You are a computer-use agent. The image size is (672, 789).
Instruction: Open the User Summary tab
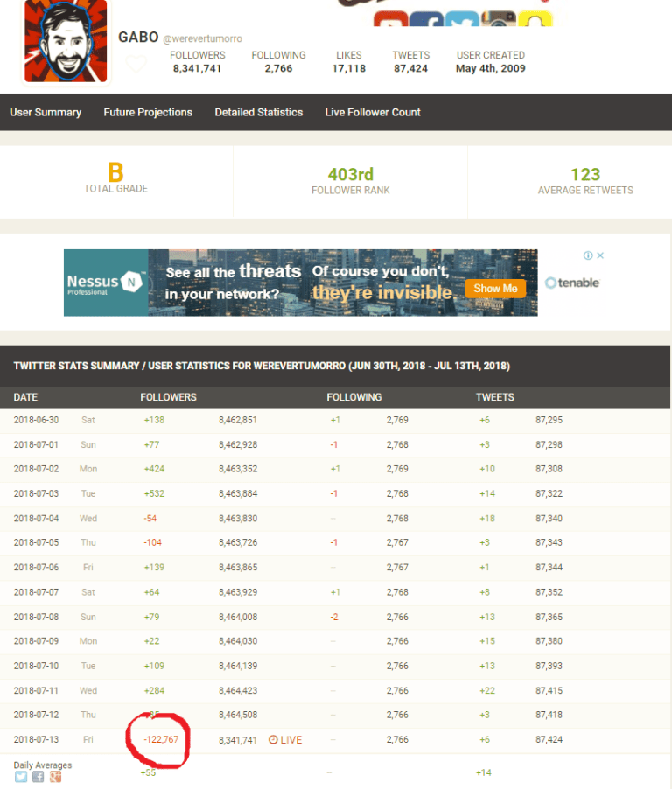tap(45, 112)
